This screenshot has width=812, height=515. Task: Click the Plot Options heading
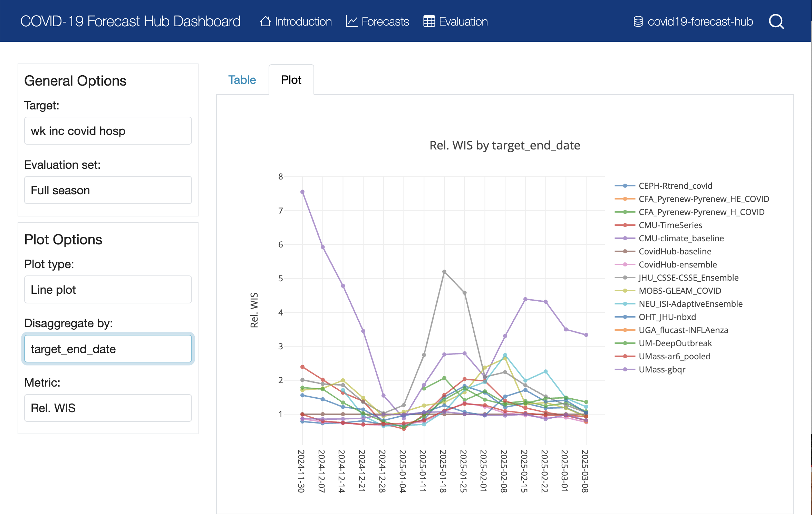(63, 240)
